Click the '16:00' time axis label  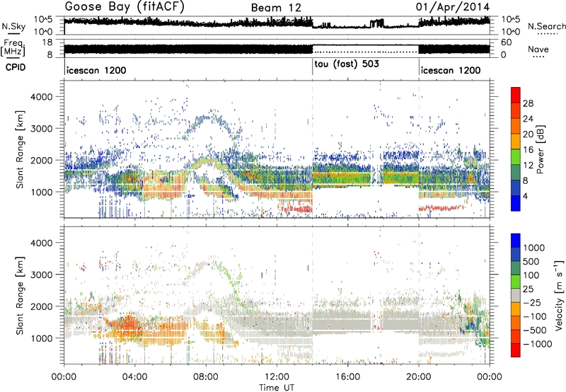pos(347,377)
